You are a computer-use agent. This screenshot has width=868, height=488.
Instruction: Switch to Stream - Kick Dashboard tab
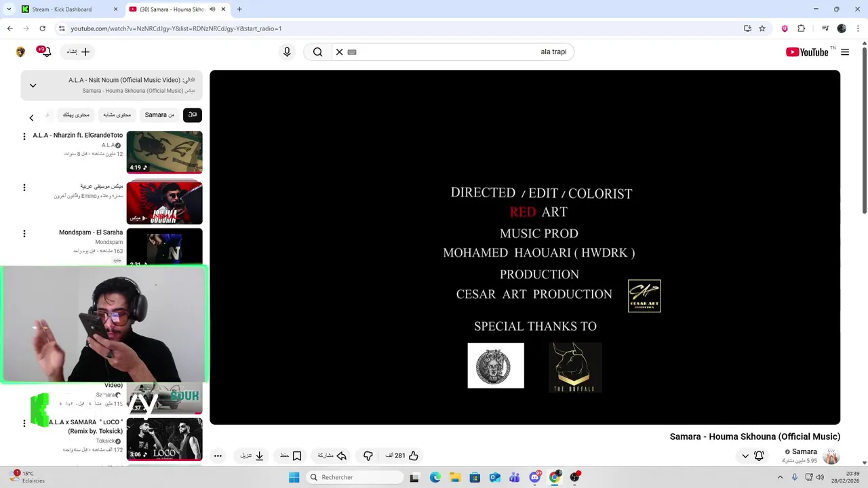point(68,9)
